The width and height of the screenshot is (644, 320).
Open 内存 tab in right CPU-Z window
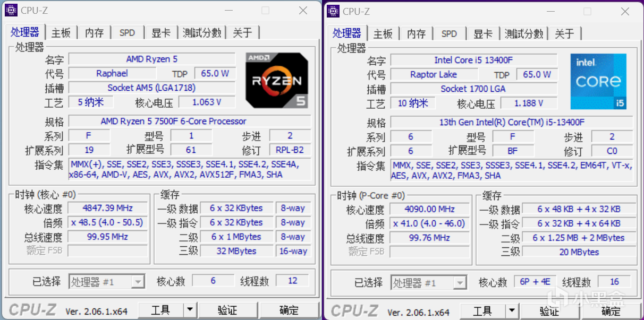416,34
